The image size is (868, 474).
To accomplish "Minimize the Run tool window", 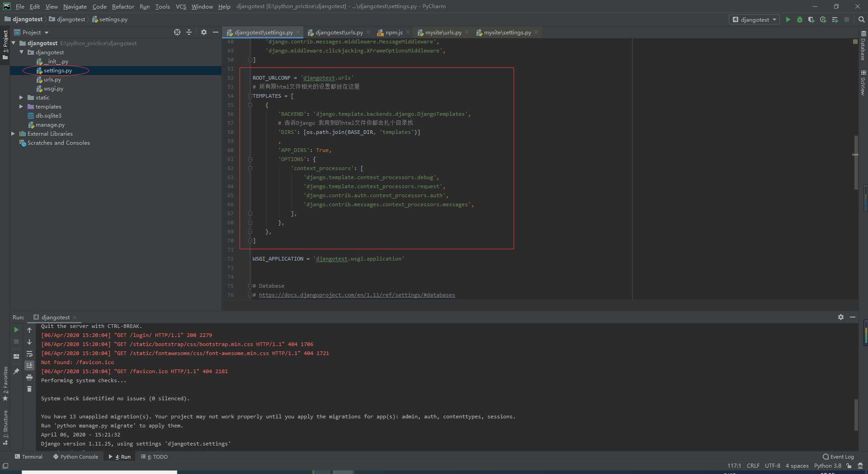I will click(x=853, y=317).
